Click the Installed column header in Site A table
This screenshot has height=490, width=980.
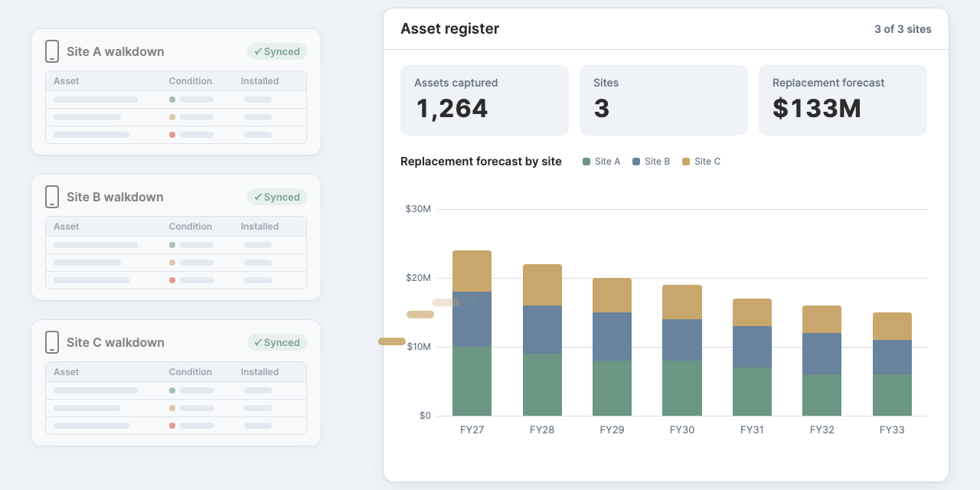260,81
